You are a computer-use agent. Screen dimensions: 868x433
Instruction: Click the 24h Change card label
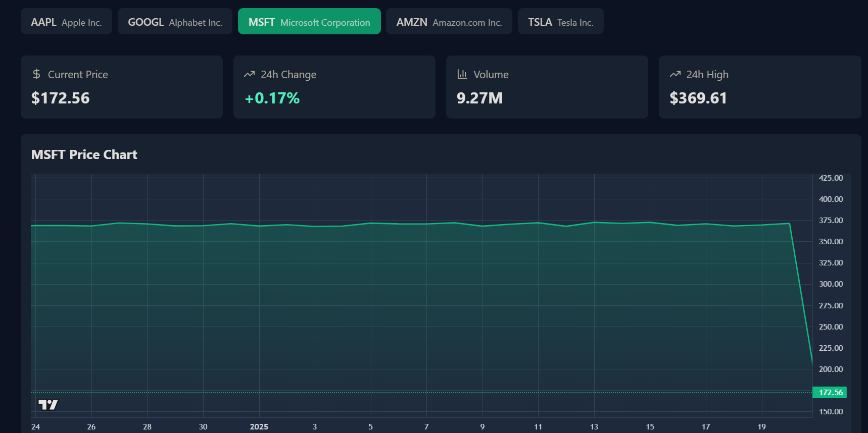(x=288, y=75)
